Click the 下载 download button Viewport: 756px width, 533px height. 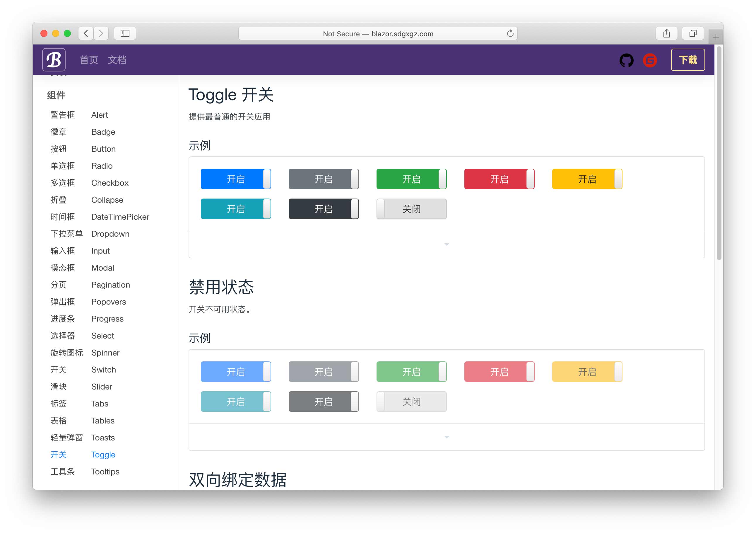[687, 59]
